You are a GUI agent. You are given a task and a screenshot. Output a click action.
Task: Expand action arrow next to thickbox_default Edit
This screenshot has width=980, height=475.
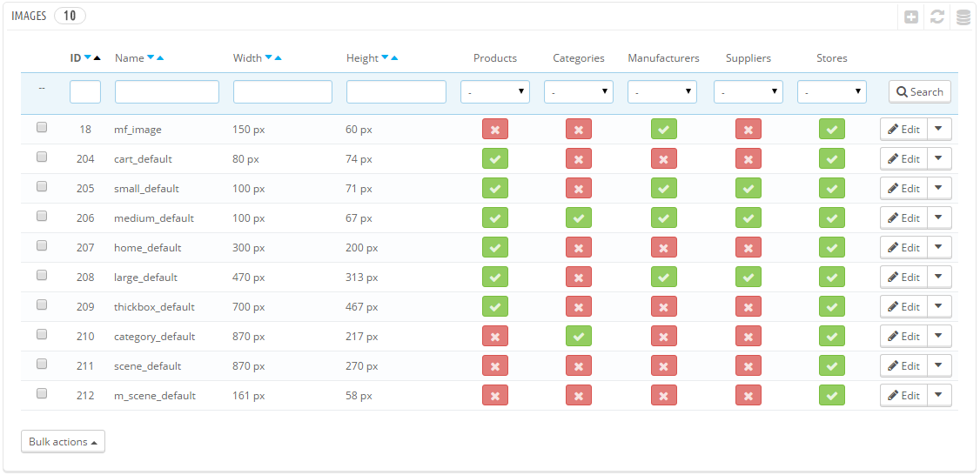pyautogui.click(x=939, y=306)
